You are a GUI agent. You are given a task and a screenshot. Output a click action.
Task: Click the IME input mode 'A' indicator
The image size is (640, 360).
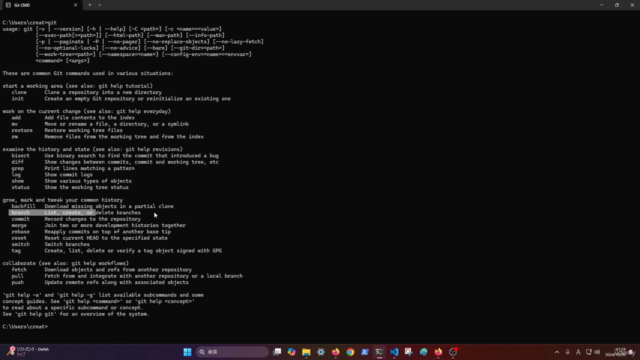pyautogui.click(x=578, y=352)
